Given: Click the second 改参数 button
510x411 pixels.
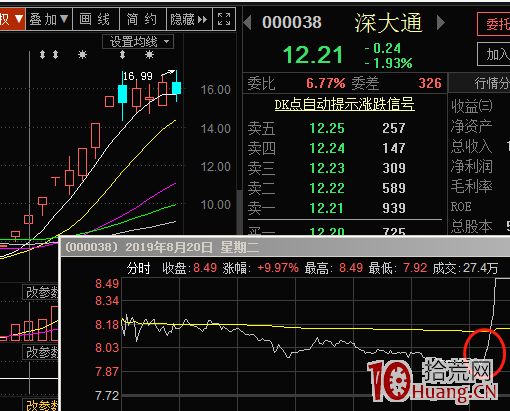Looking at the screenshot, I should click(41, 352).
